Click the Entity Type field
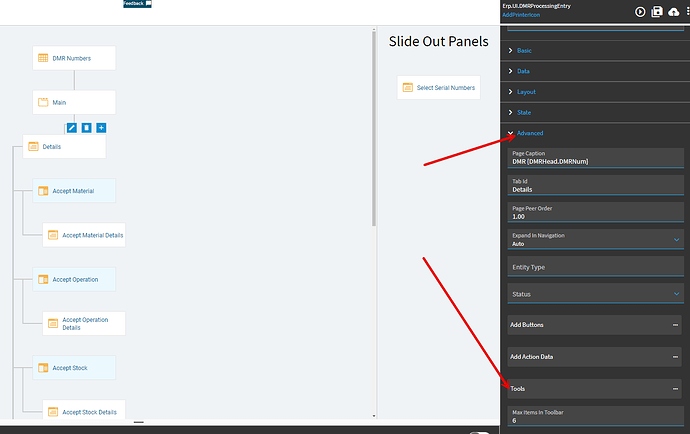690x434 pixels. click(x=595, y=267)
